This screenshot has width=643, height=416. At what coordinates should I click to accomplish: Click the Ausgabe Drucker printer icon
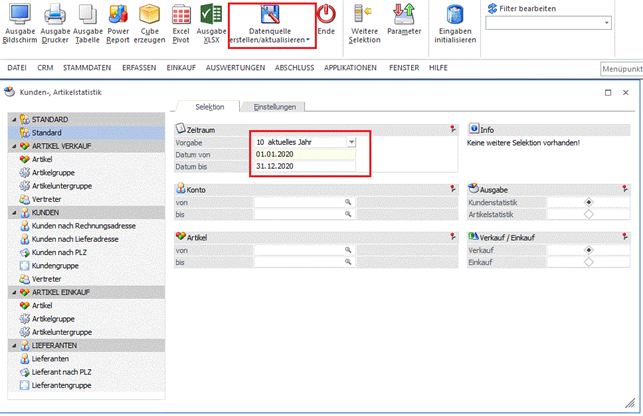[55, 15]
